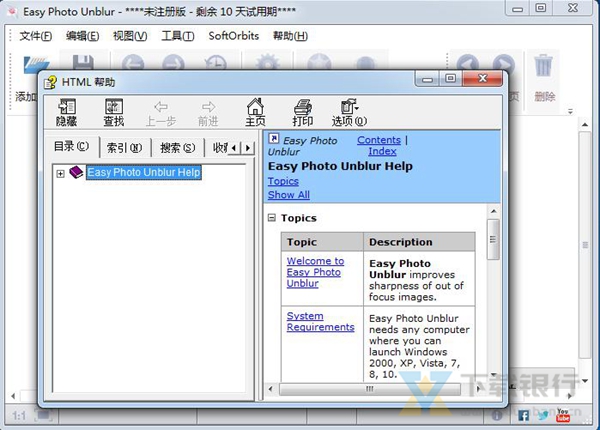Click the blue next arrow in main toolbar
Image resolution: width=600 pixels, height=430 pixels.
point(504,64)
